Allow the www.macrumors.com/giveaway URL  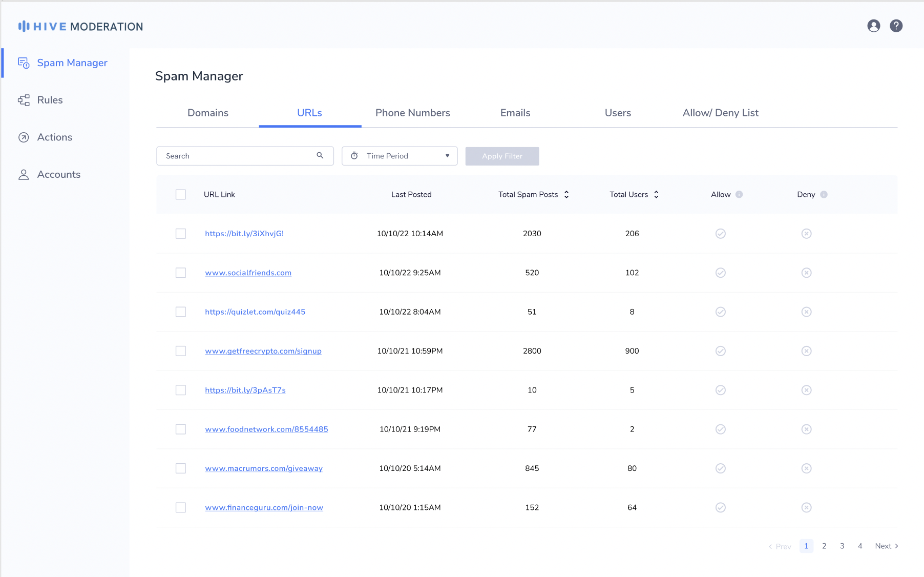720,468
